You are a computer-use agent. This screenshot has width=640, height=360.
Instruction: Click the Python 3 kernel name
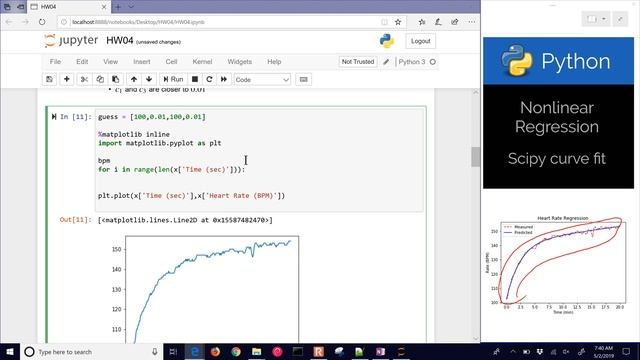click(412, 62)
